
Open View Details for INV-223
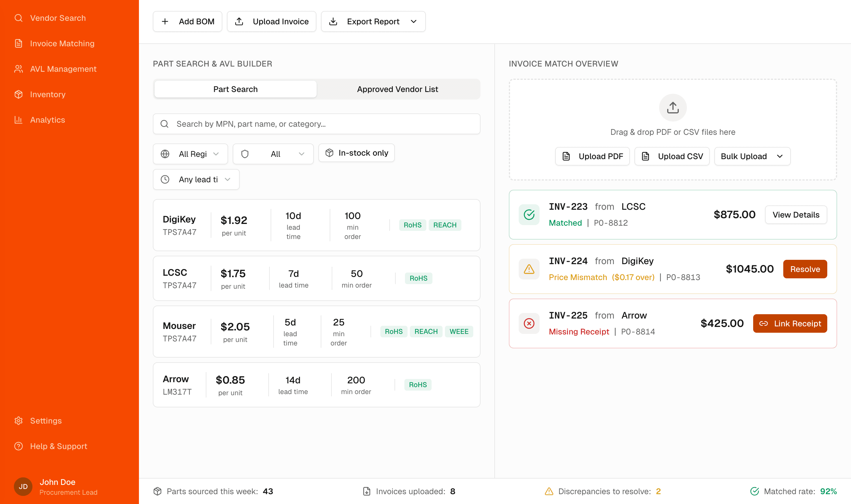tap(796, 214)
